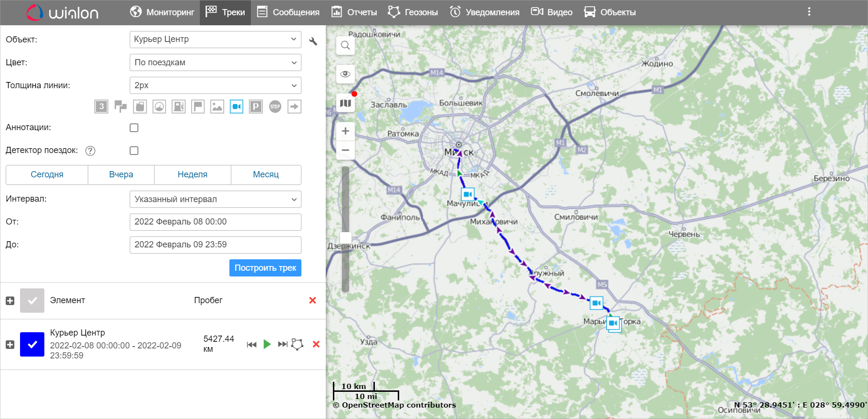Select the Неделя interval button
This screenshot has width=868, height=419.
click(x=192, y=174)
